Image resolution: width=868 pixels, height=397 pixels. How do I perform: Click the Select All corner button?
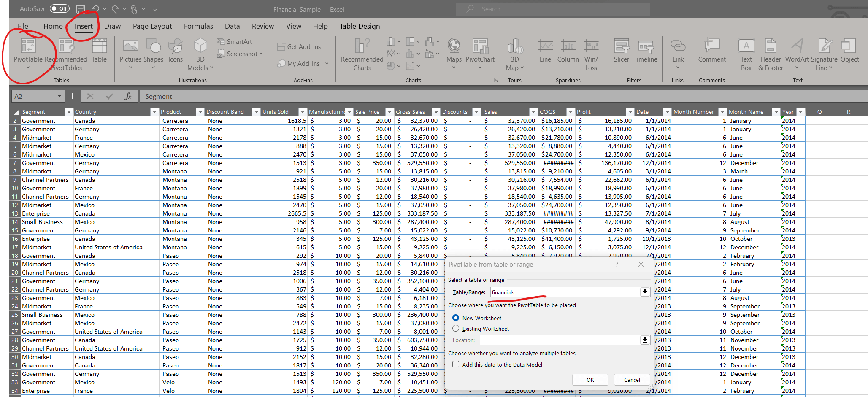(x=16, y=112)
